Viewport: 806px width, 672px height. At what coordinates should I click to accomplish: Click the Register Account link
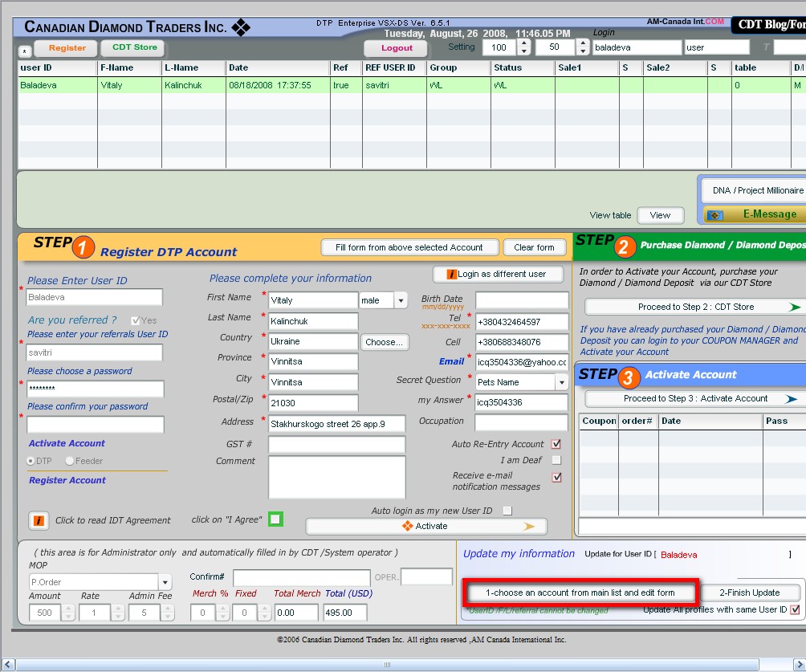coord(67,480)
